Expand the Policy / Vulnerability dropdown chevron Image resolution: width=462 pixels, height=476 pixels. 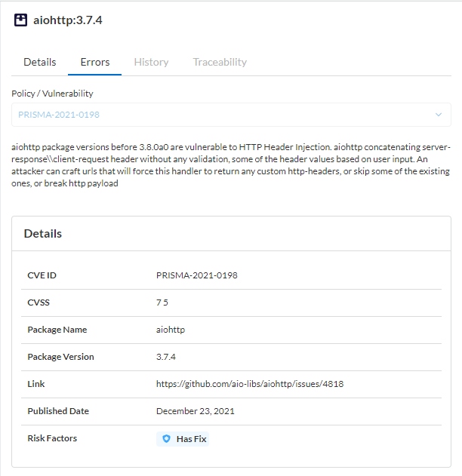[x=439, y=115]
